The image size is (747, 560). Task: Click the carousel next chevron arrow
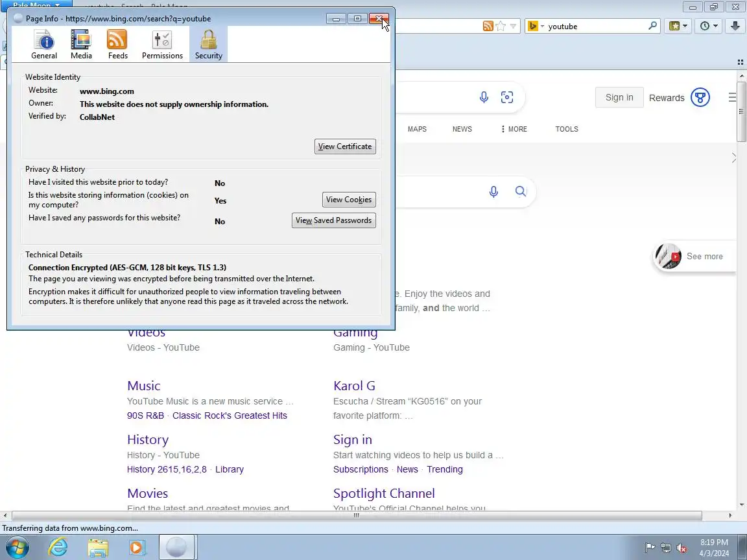point(733,157)
